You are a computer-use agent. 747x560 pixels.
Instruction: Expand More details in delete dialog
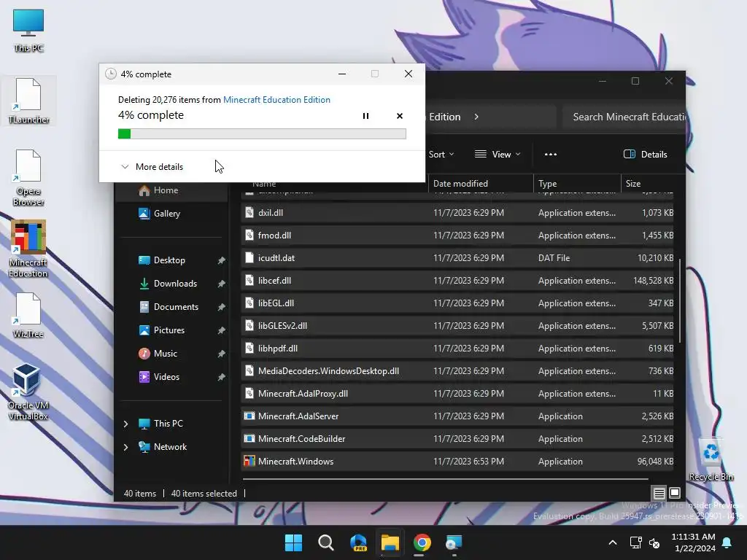[x=152, y=167]
